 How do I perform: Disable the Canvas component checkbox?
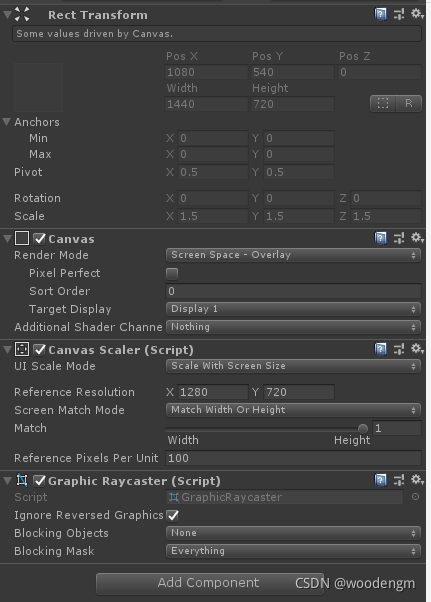click(40, 239)
